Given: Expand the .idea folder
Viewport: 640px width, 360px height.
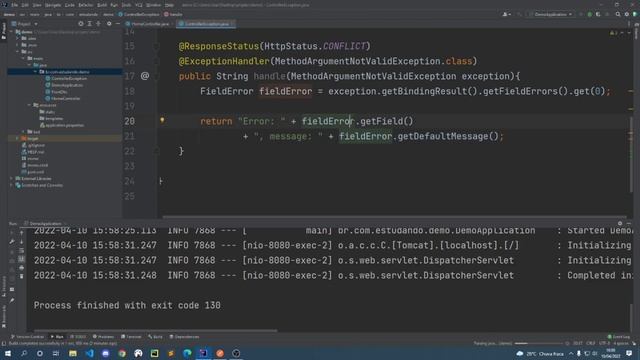Looking at the screenshot, I should [18, 38].
